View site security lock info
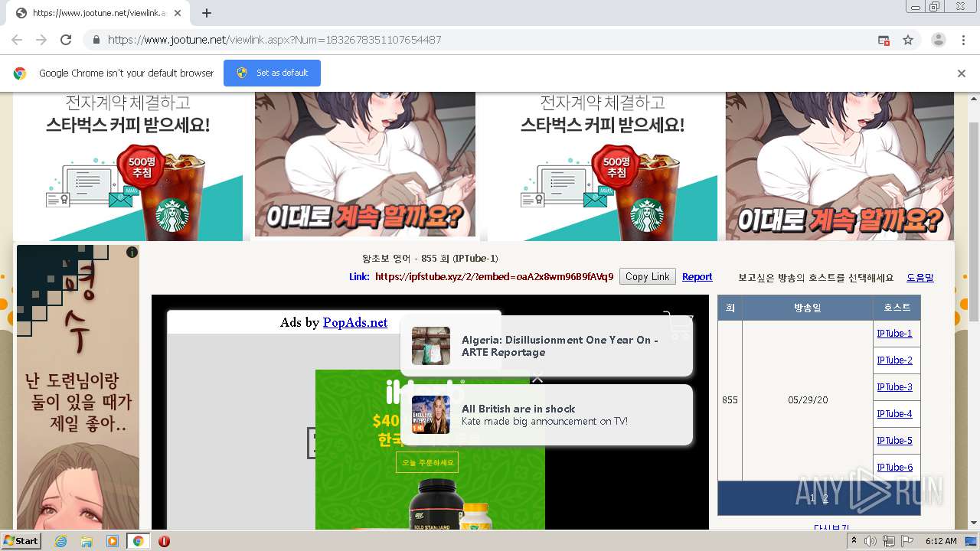980x551 pixels. [x=96, y=40]
